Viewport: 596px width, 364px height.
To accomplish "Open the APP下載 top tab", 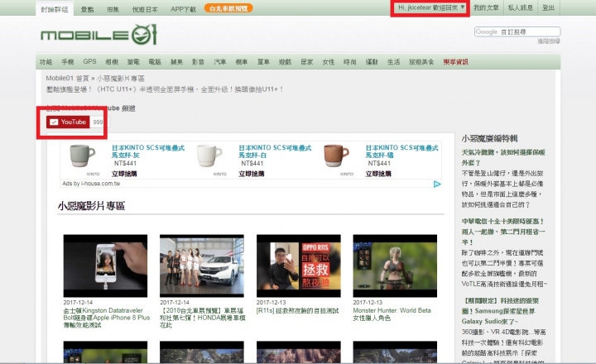I will (183, 9).
